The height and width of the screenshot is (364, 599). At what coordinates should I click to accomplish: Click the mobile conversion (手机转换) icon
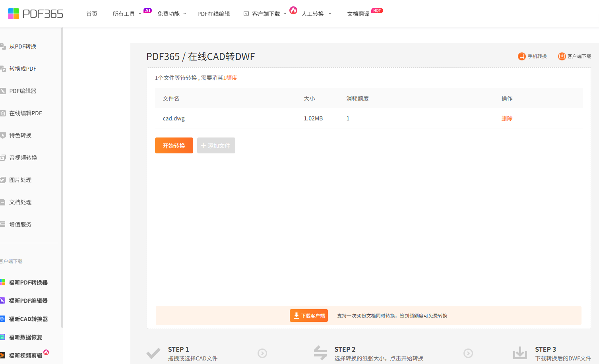521,56
